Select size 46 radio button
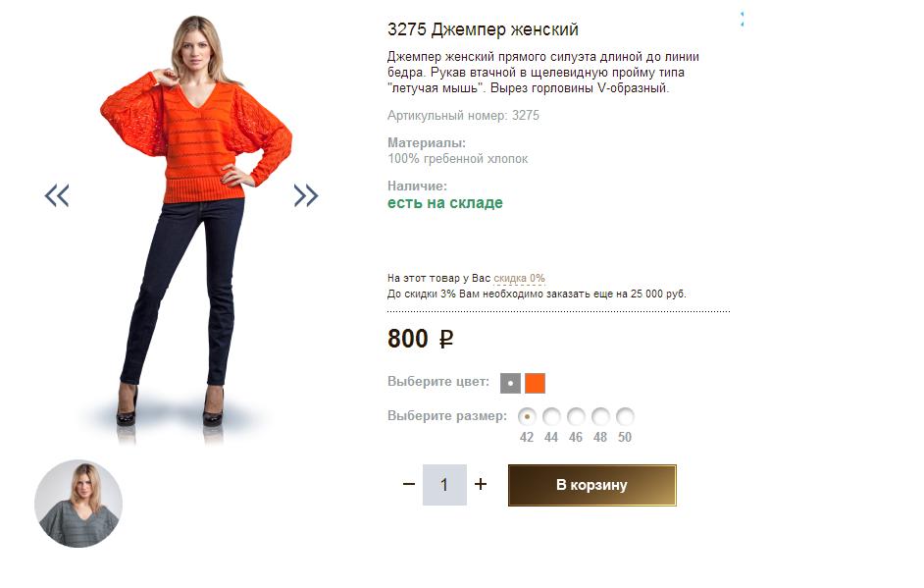The width and height of the screenshot is (924, 588). (576, 417)
